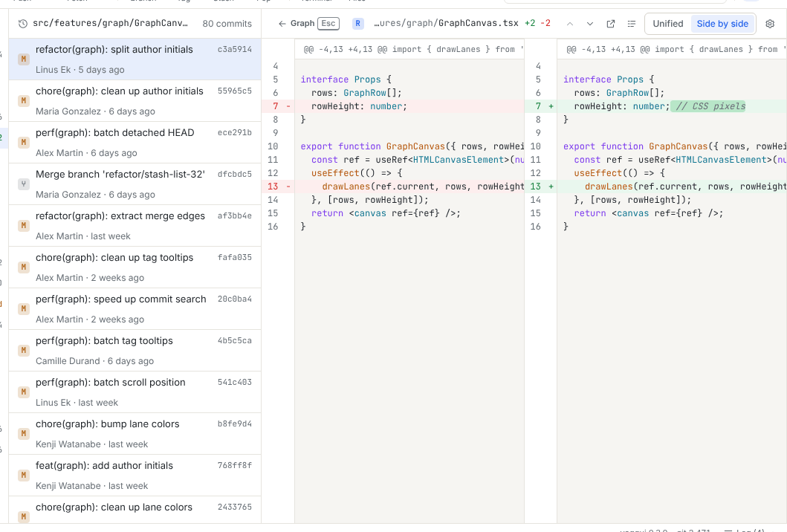Click the '-2' deletions count
The image size is (787, 532).
545,23
